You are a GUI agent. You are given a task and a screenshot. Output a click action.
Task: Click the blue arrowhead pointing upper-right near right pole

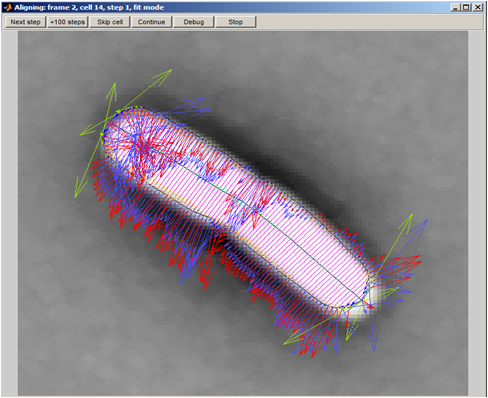[x=424, y=223]
